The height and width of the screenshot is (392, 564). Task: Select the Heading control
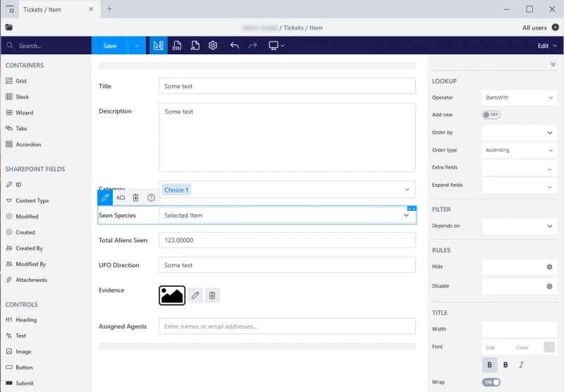pyautogui.click(x=21, y=319)
